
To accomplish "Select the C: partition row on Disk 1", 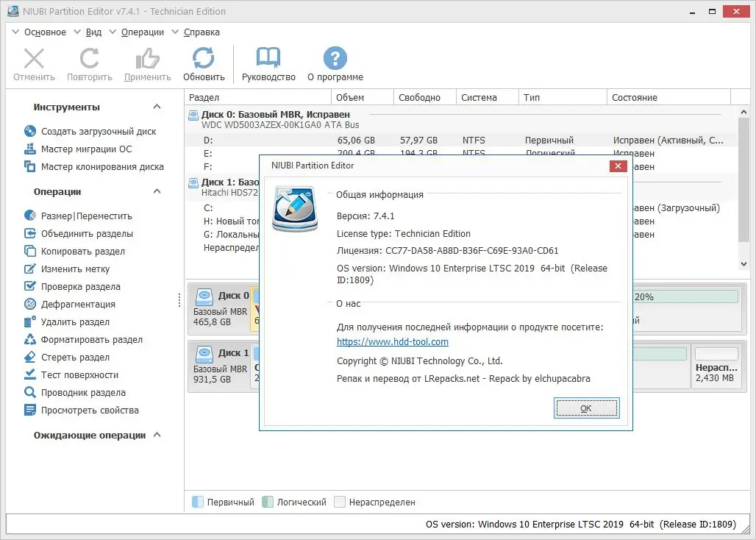I will [222, 208].
